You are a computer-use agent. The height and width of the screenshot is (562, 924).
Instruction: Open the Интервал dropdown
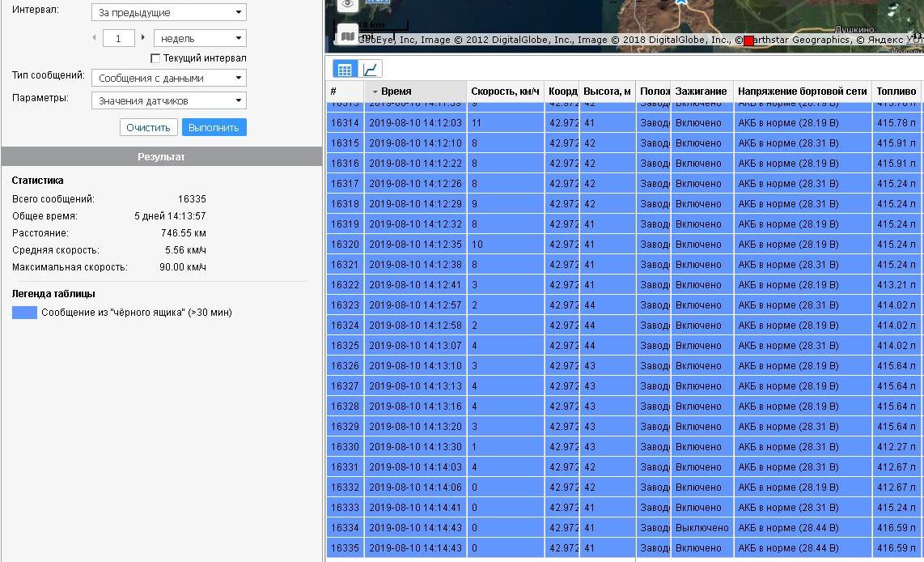pyautogui.click(x=168, y=13)
